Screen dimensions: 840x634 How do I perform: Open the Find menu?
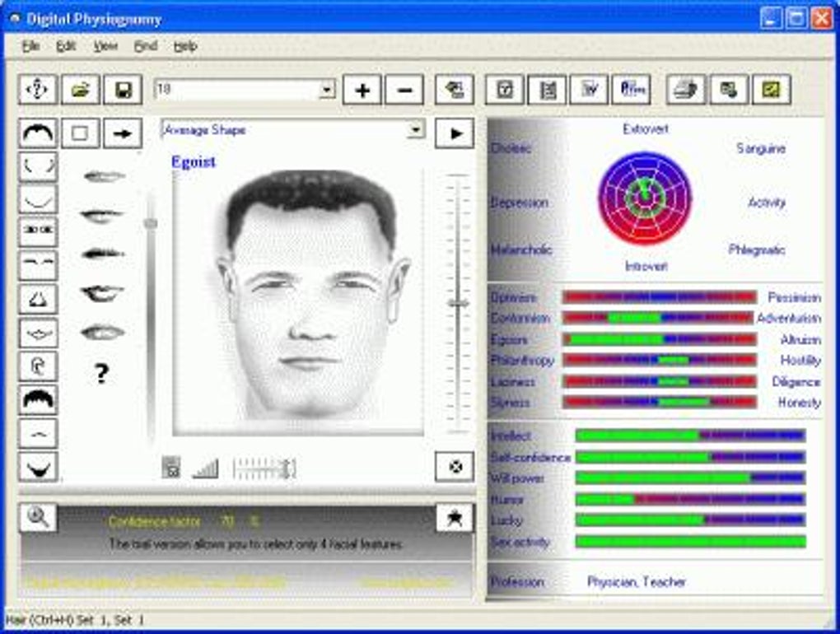pyautogui.click(x=146, y=47)
